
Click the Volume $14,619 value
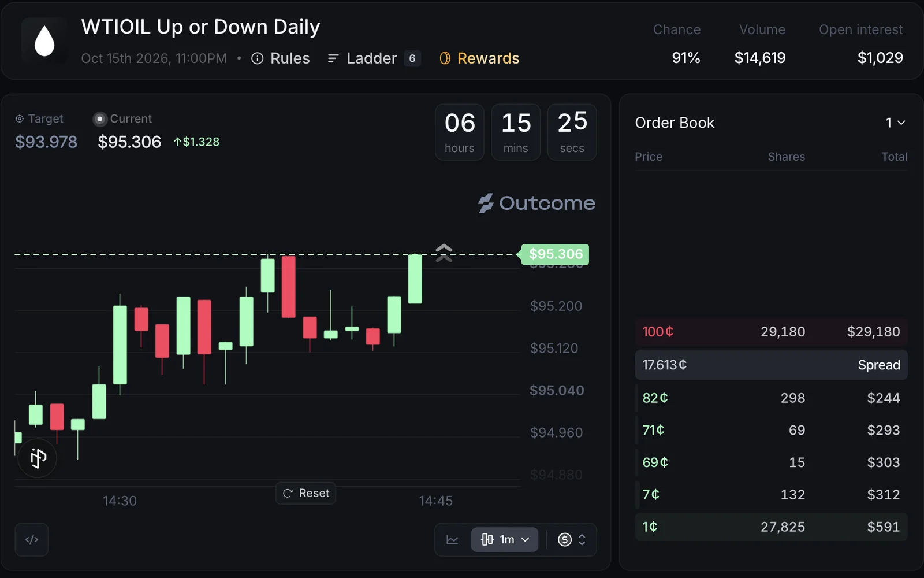point(760,58)
